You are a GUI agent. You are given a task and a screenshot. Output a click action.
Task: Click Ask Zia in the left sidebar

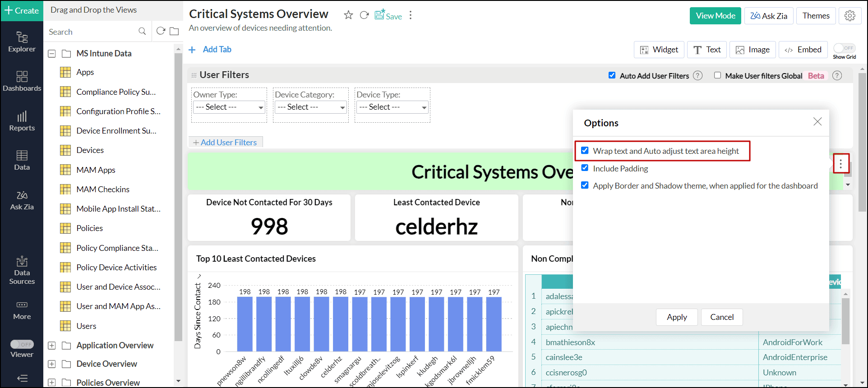[x=22, y=200]
